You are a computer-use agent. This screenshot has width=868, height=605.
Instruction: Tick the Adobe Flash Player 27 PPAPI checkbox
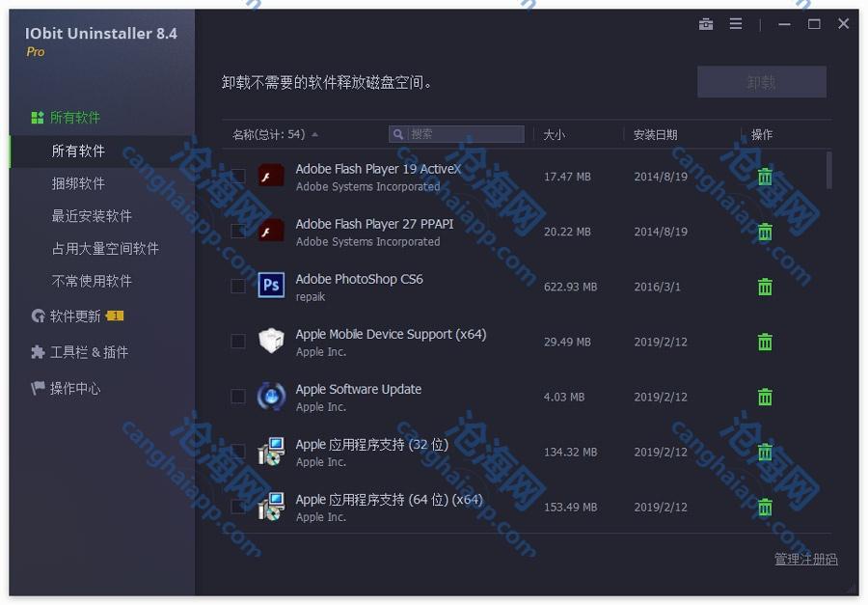238,231
